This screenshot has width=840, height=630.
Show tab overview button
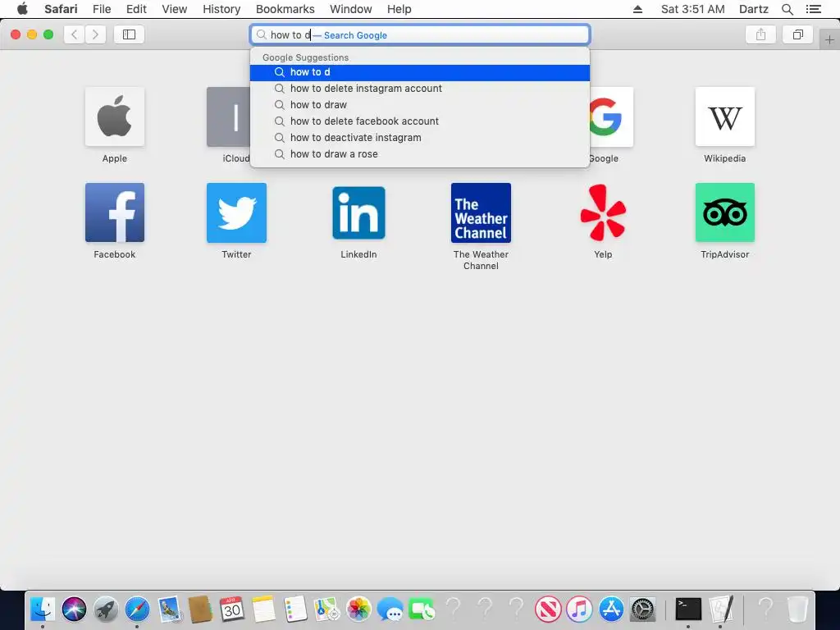pyautogui.click(x=797, y=34)
